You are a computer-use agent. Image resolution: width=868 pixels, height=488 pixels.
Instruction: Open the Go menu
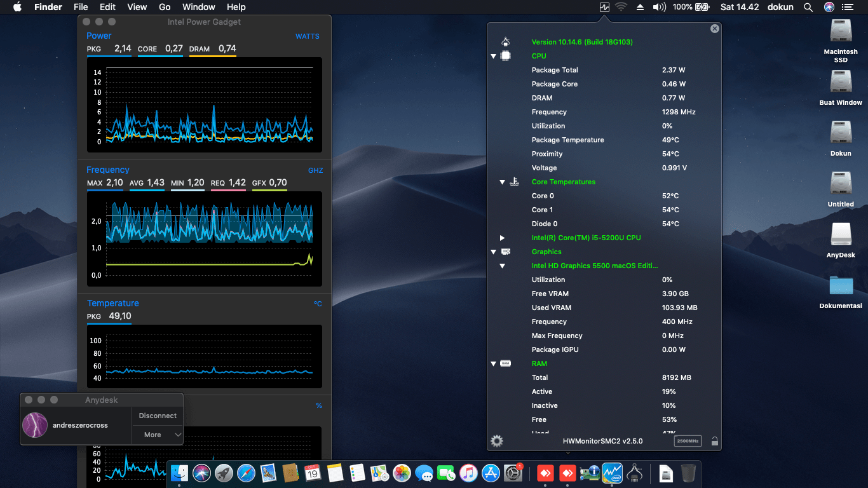click(x=165, y=7)
